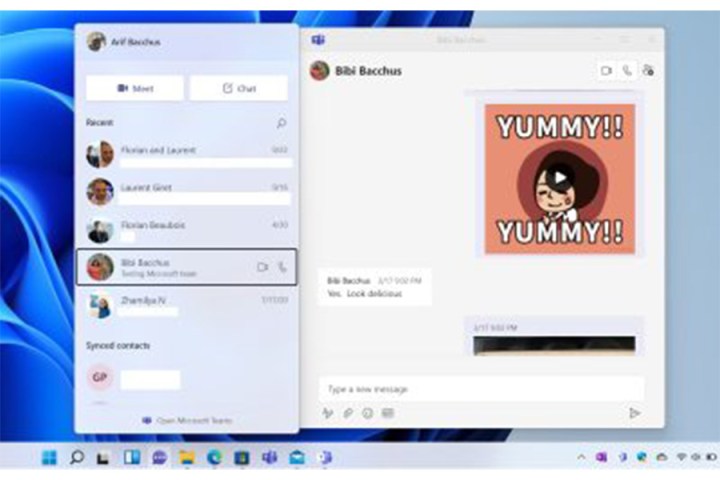Open the GIF picker icon
This screenshot has height=480, width=720.
(x=388, y=413)
